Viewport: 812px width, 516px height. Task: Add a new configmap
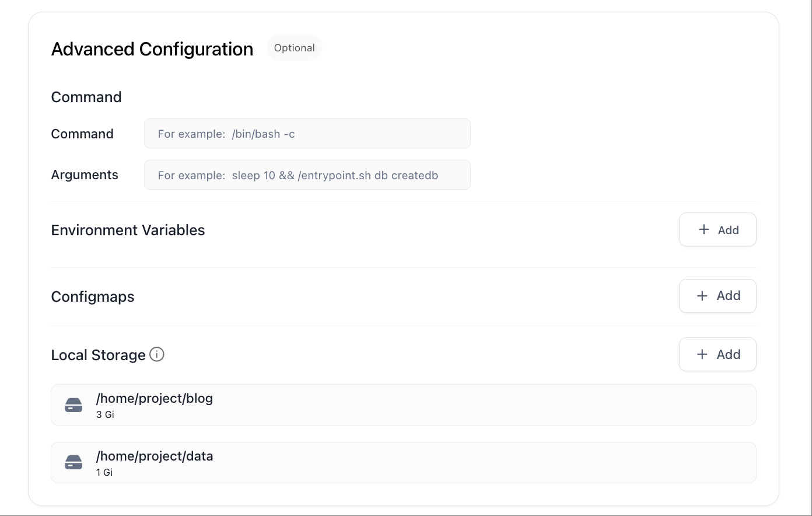(717, 296)
